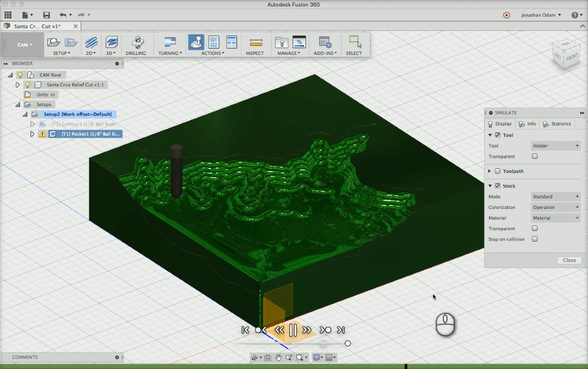Jump to the simulation end
Screen dimensions: 588x369
341,330
